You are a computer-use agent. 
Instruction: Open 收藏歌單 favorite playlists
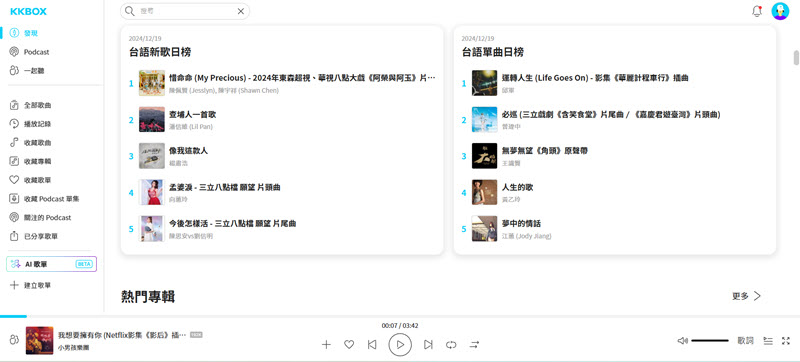[x=31, y=180]
